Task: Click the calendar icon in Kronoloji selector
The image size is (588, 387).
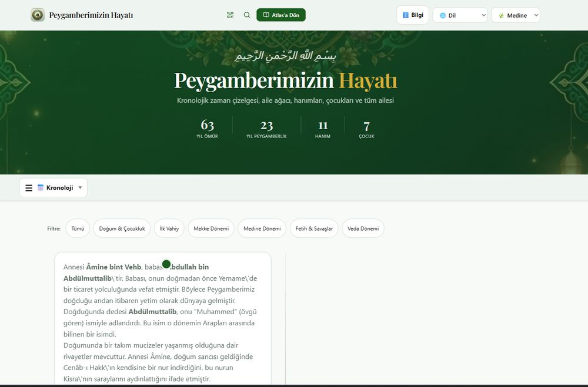Action: tap(41, 188)
